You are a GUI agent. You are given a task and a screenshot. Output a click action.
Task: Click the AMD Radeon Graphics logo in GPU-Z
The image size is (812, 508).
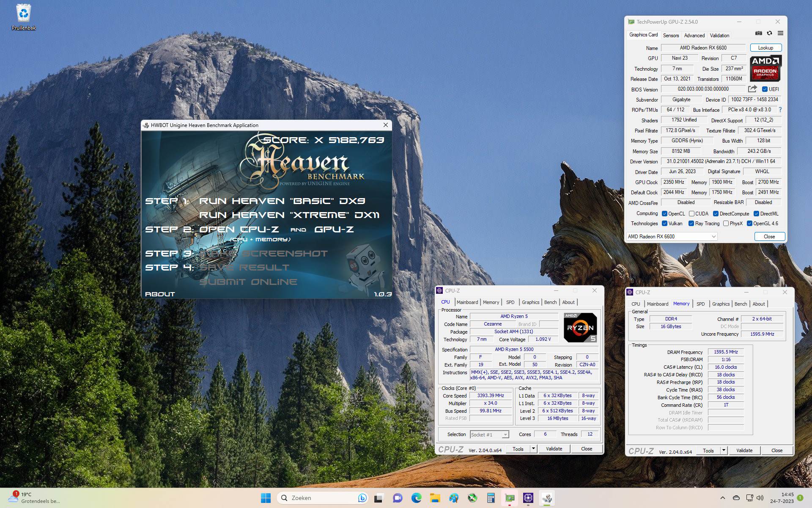765,68
